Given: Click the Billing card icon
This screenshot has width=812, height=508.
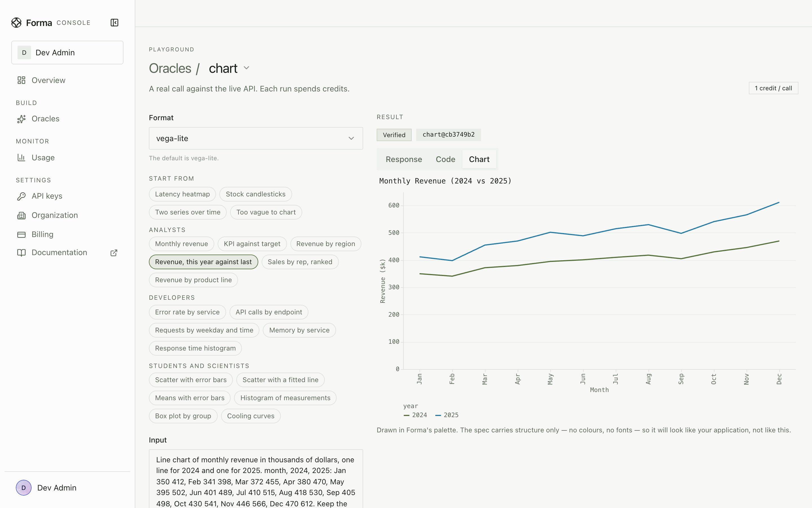Looking at the screenshot, I should (x=21, y=235).
